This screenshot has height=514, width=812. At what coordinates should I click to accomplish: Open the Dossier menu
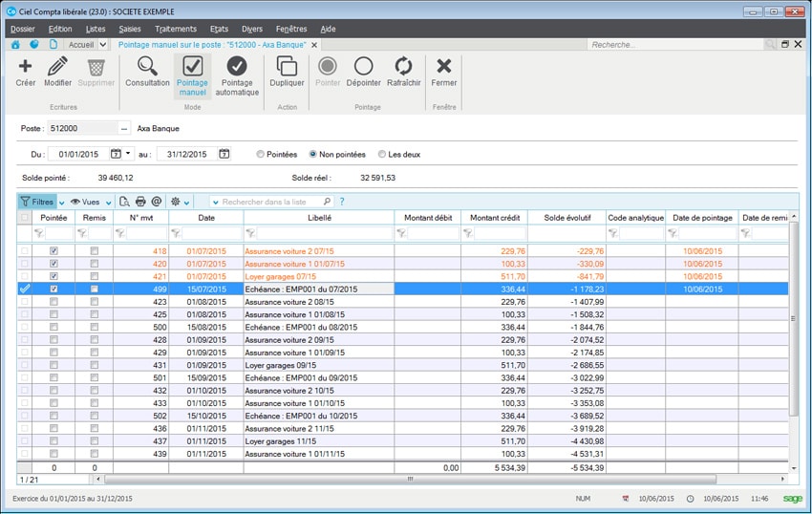23,29
